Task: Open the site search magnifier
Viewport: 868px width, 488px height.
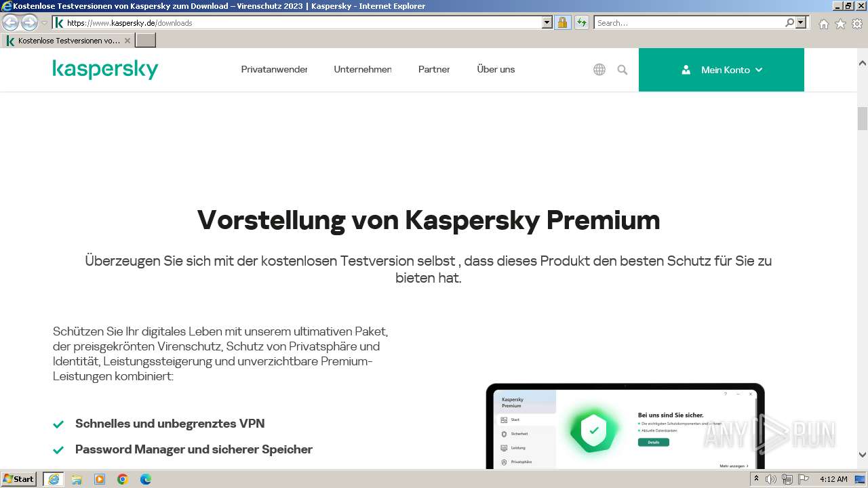Action: pyautogui.click(x=623, y=70)
